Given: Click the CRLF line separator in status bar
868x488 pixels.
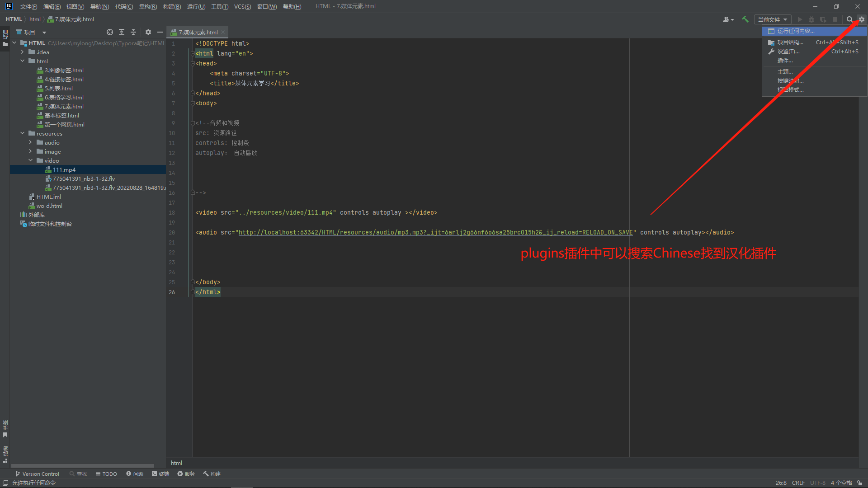Looking at the screenshot, I should pos(798,483).
